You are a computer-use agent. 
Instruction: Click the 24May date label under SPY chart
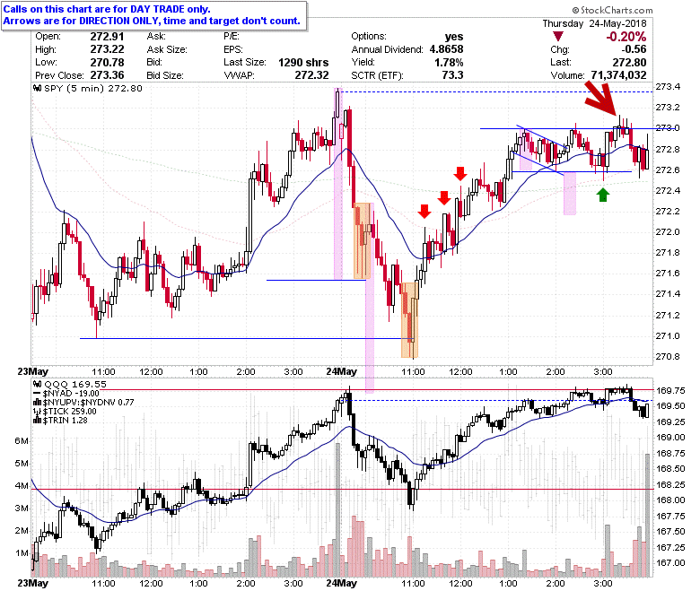point(342,371)
